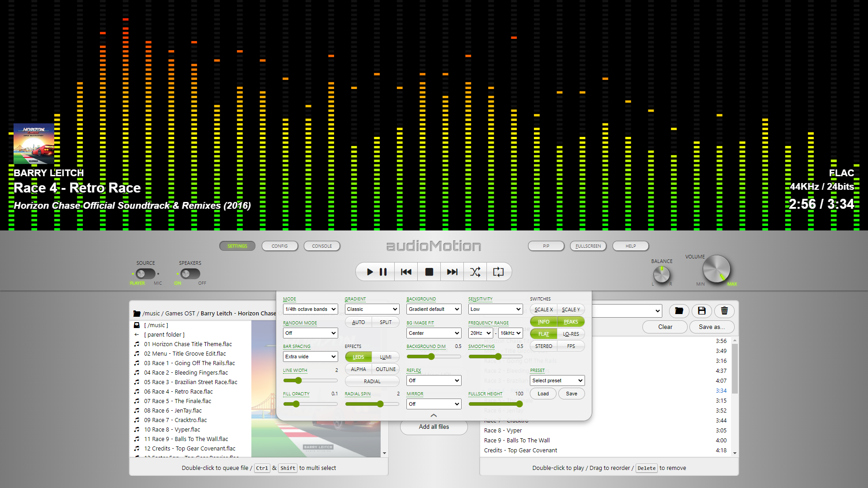
Task: Toggle the SOURCE player/mic switch
Action: pos(145,274)
